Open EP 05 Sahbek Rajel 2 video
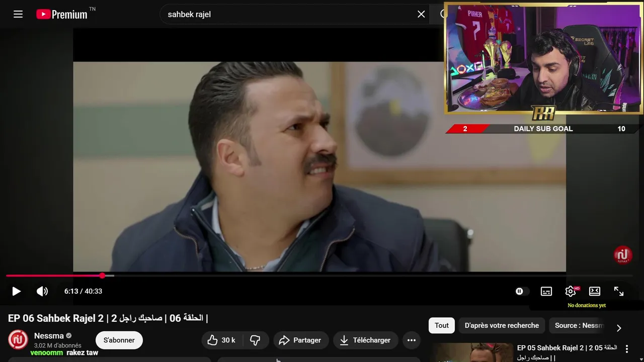644x362 pixels. 567,352
